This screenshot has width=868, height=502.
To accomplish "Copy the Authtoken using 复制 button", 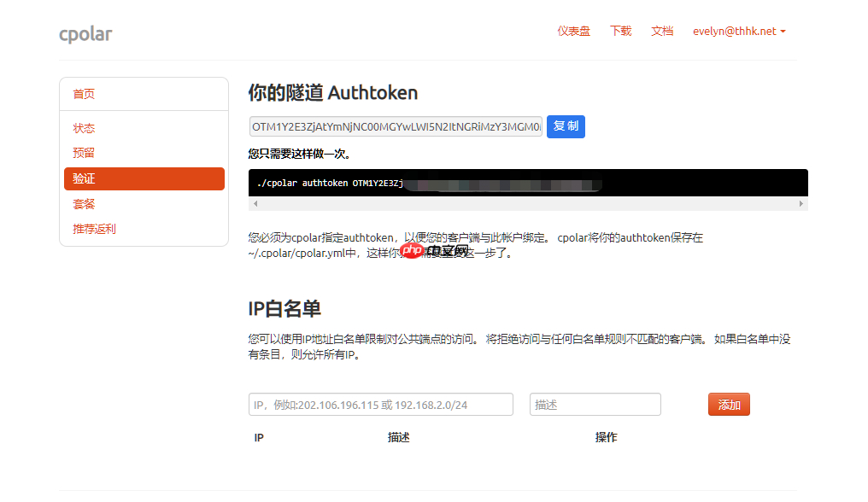I will [565, 125].
